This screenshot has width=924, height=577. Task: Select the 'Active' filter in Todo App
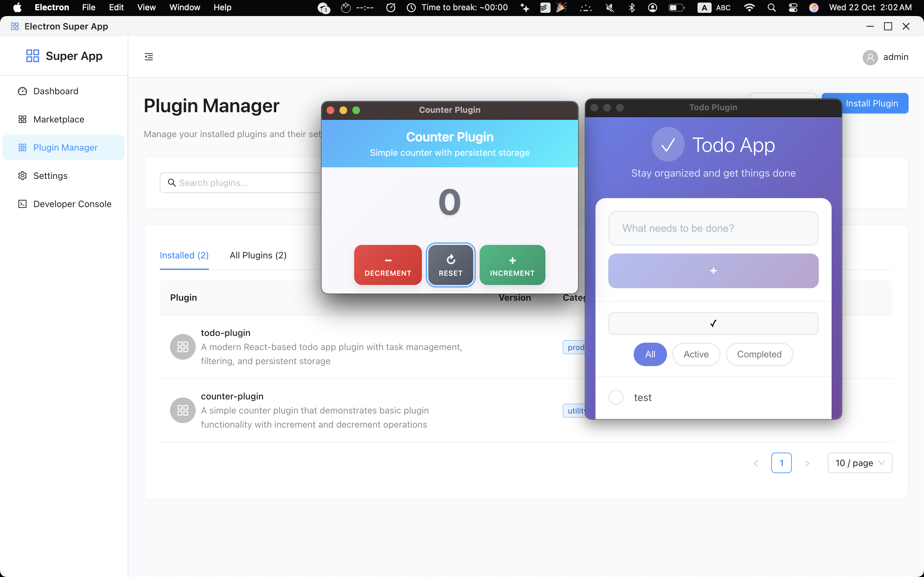696,354
